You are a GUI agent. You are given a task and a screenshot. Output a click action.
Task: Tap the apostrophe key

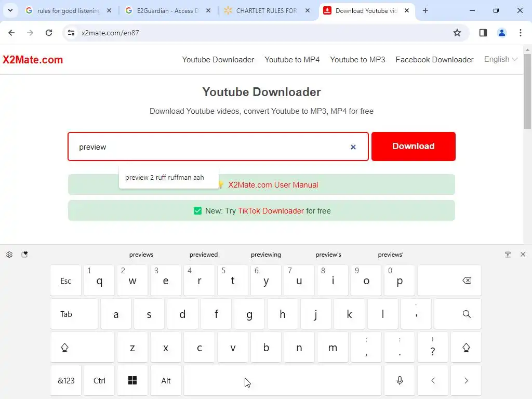point(416,314)
